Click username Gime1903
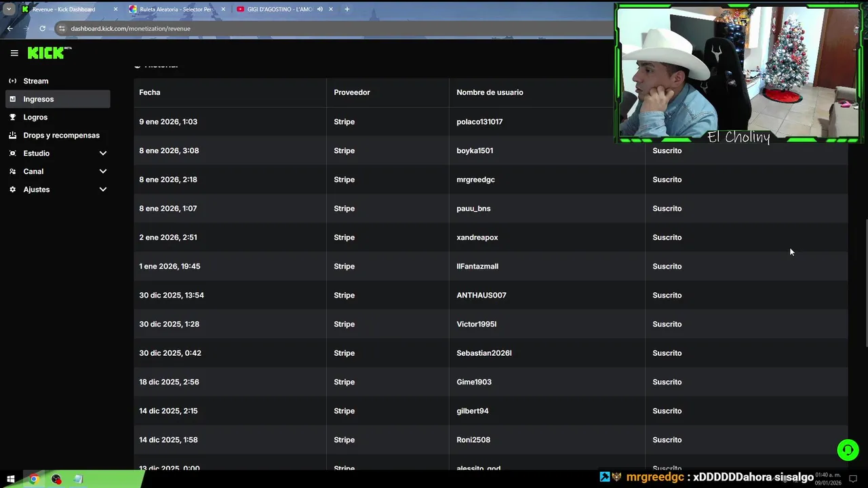This screenshot has height=488, width=868. pos(474,382)
